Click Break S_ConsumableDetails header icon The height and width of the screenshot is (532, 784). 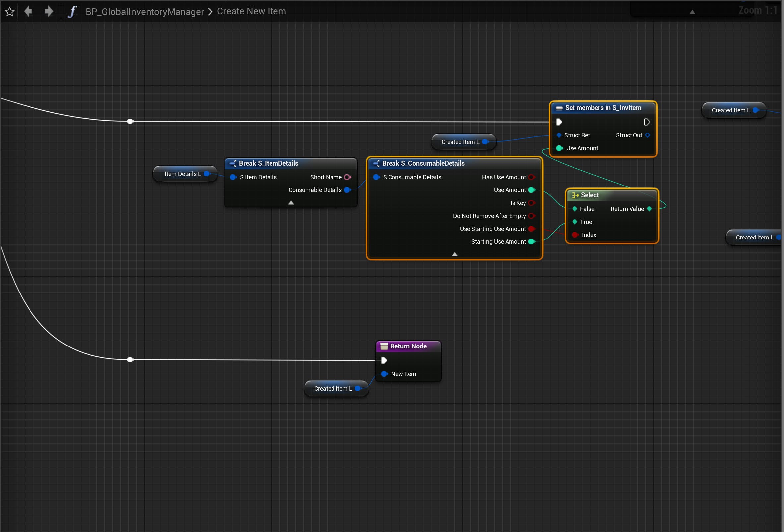pyautogui.click(x=376, y=164)
